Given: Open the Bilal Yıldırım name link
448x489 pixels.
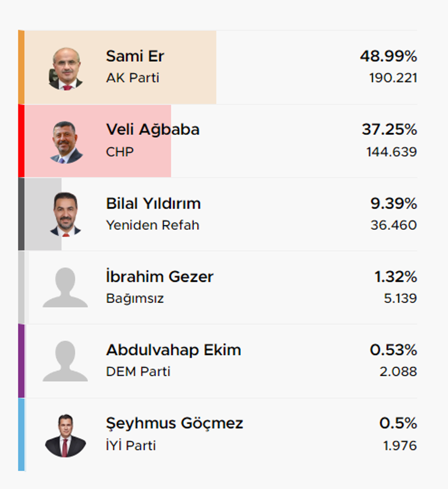Looking at the screenshot, I should [153, 204].
